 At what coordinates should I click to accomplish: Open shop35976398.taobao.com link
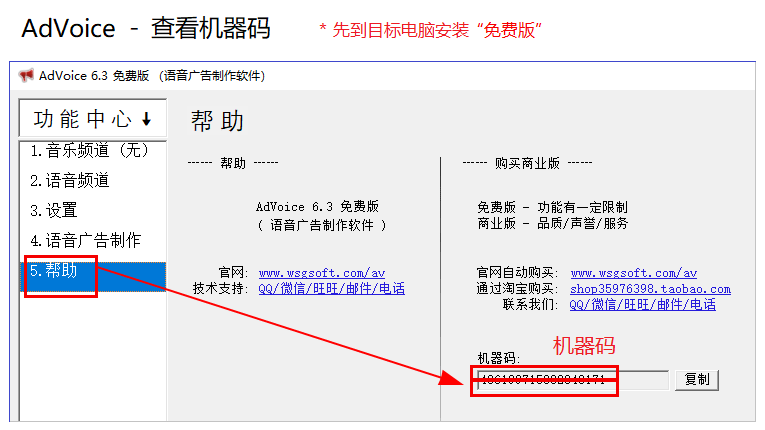[650, 289]
